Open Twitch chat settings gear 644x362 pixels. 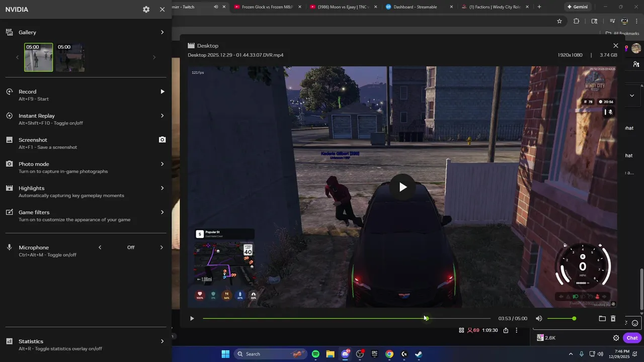[x=616, y=338]
